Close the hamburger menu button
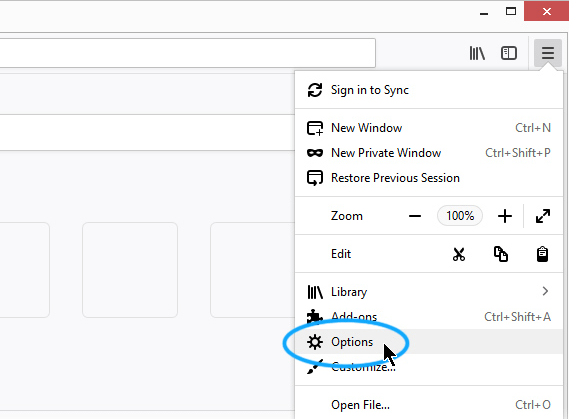The image size is (569, 419). coord(548,53)
